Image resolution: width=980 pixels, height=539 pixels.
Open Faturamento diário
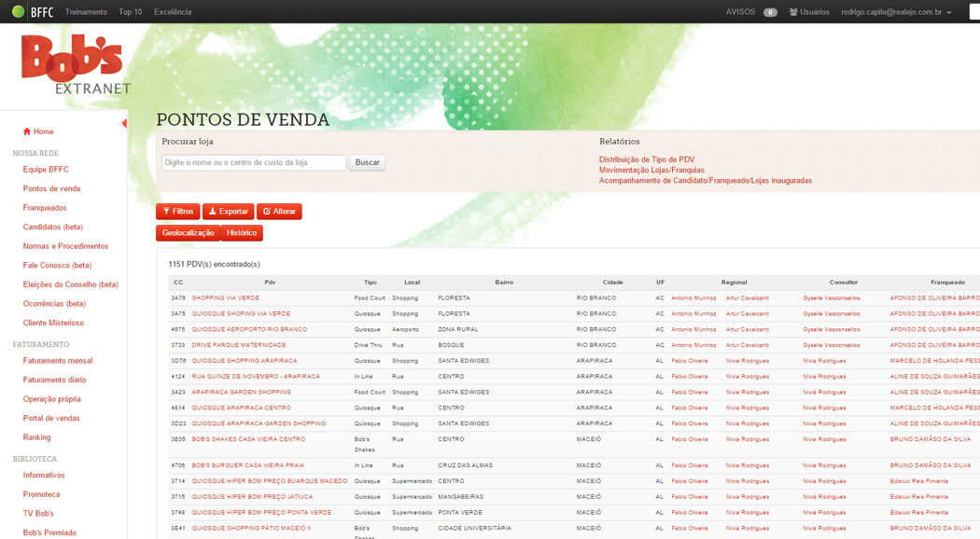pos(54,380)
